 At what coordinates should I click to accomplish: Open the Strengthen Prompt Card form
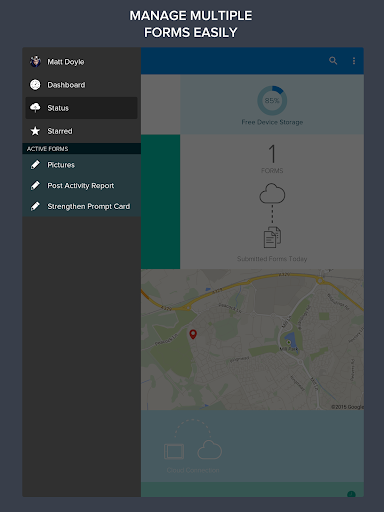82,206
